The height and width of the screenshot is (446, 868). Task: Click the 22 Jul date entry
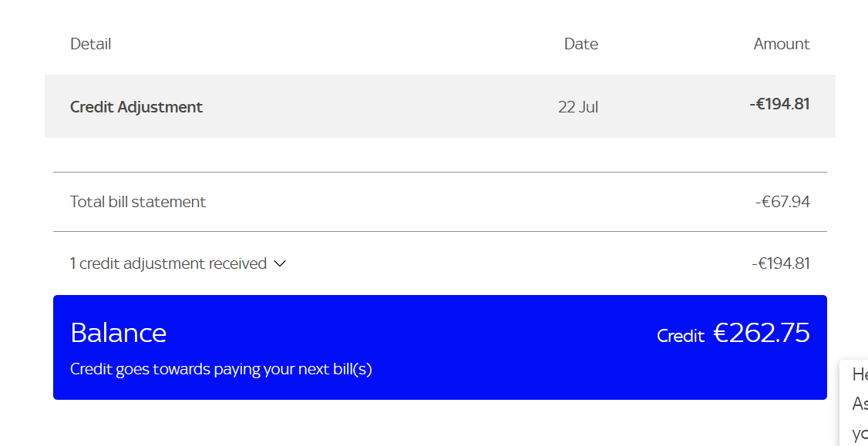577,106
